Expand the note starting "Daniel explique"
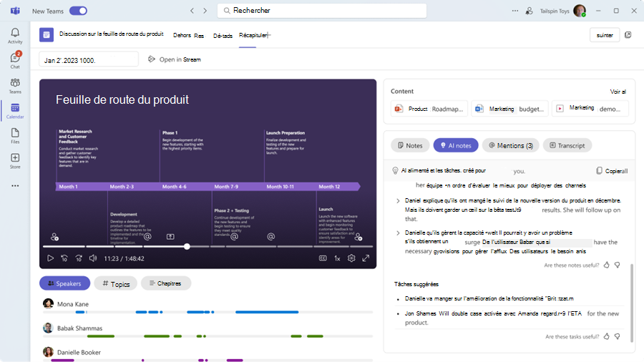This screenshot has height=362, width=644. tap(398, 201)
